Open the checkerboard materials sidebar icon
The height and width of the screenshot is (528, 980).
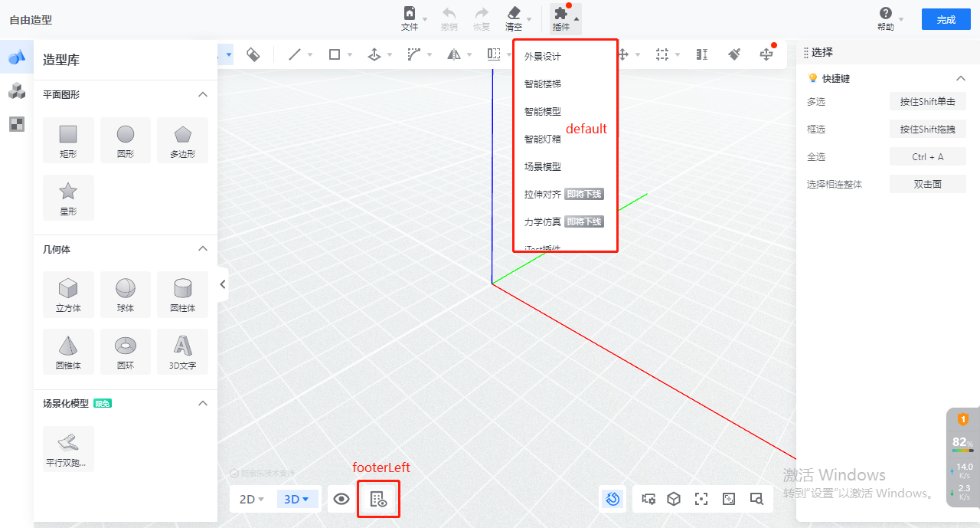17,124
